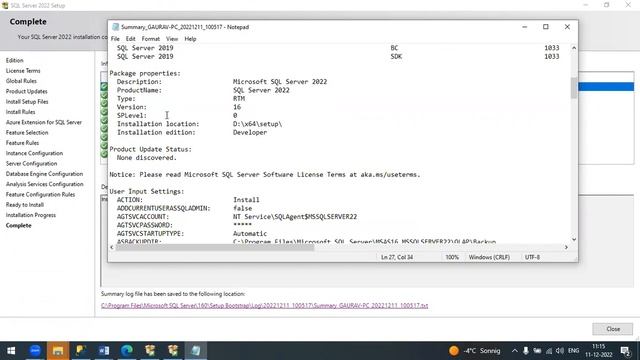
Task: Open Zoom from the taskbar
Action: 35,351
